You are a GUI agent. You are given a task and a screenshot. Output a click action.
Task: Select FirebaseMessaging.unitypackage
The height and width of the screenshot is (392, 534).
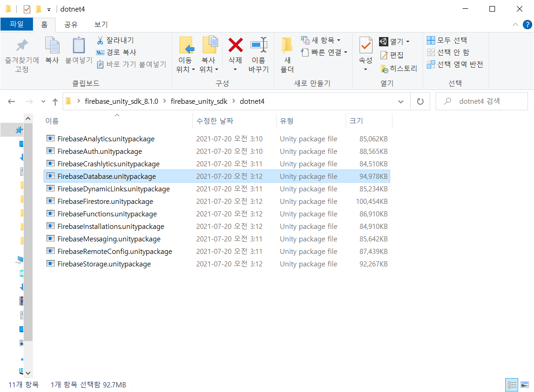coord(217,239)
